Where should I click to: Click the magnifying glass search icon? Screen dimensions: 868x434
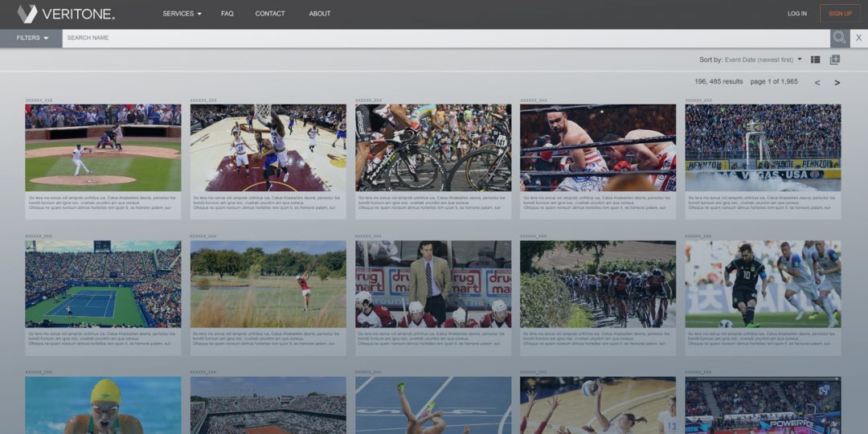tap(839, 38)
